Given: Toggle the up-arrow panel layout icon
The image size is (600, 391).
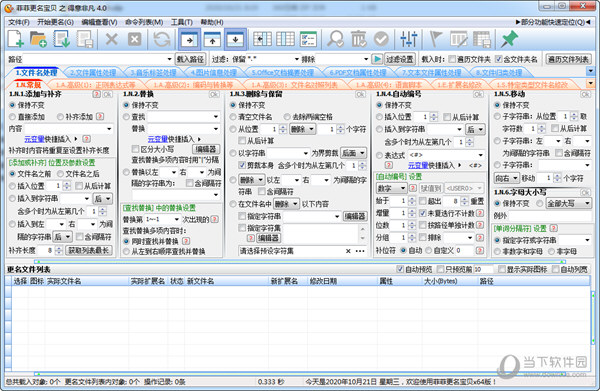Looking at the screenshot, I should pyautogui.click(x=212, y=39).
